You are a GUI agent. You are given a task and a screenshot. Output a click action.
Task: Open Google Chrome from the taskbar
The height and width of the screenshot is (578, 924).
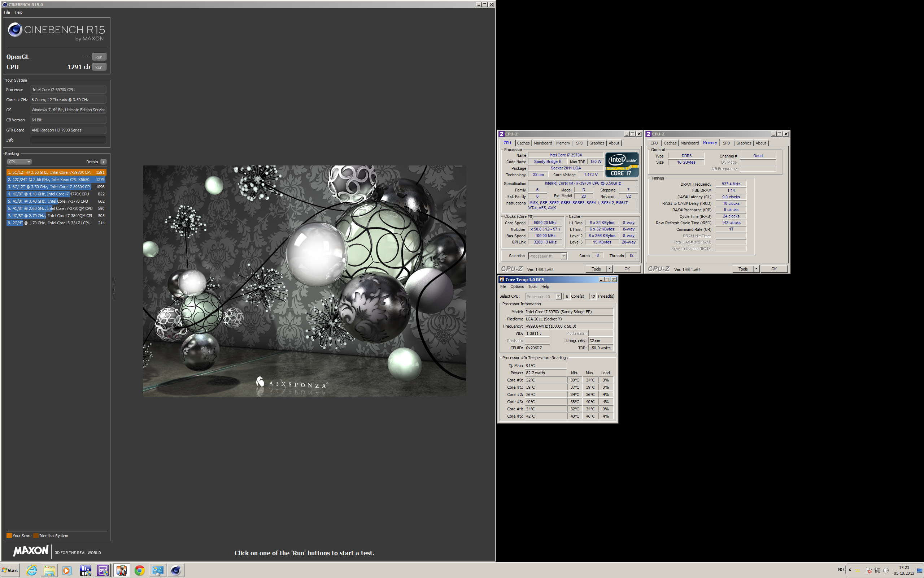click(139, 570)
